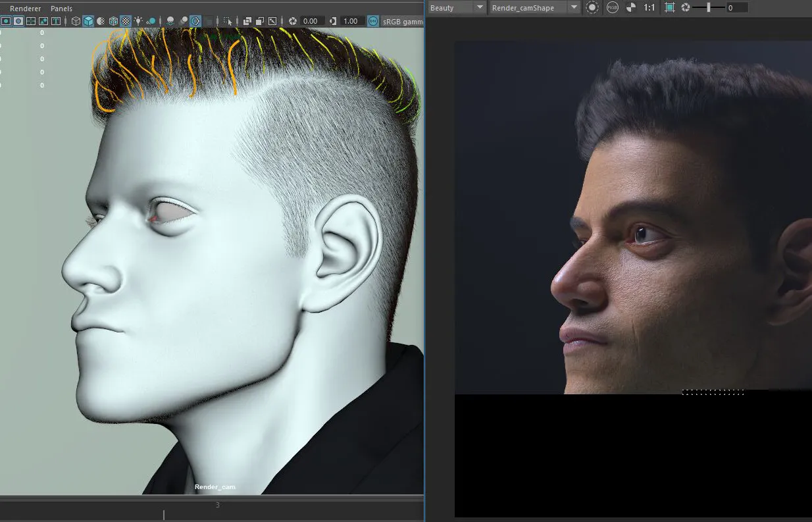Click the render view exposure slider handle
Screen dimensions: 812x522
point(709,8)
